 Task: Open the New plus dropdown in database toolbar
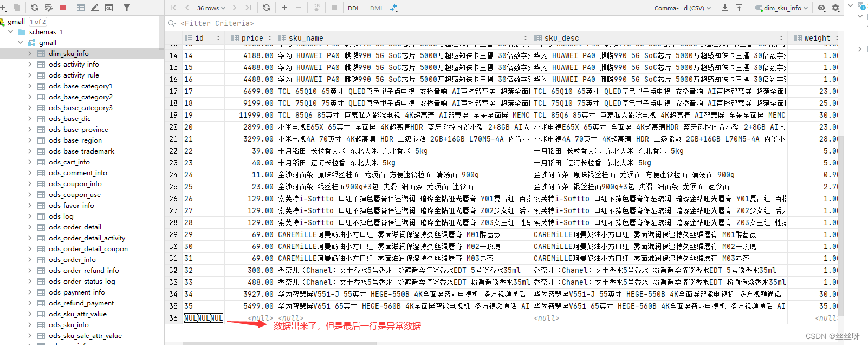pos(3,8)
